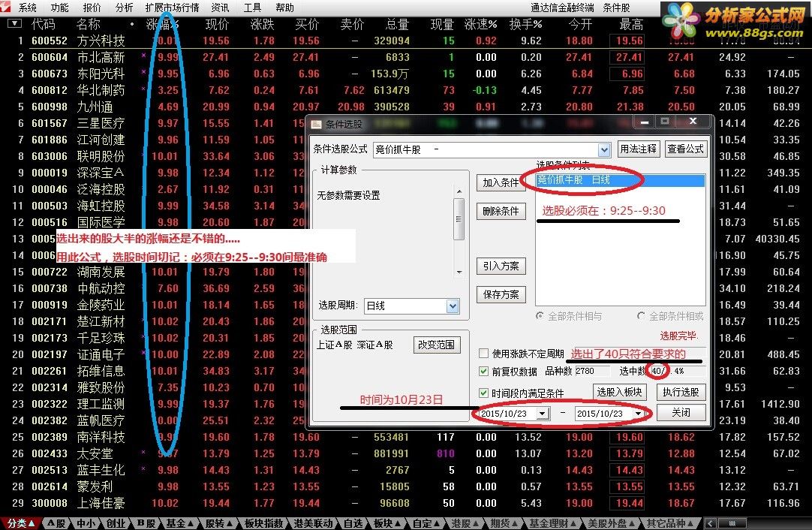This screenshot has height=530, width=812.
Task: Click the 加入条件 button
Action: [501, 182]
